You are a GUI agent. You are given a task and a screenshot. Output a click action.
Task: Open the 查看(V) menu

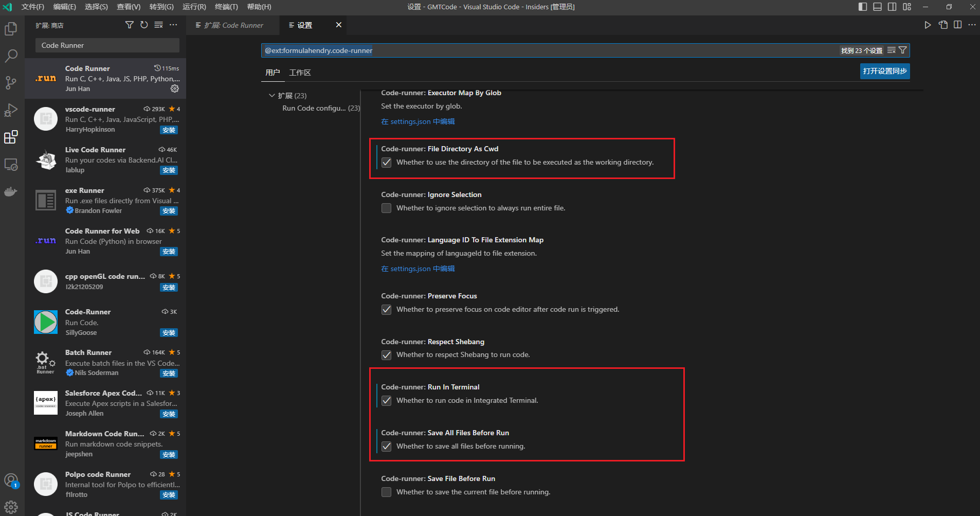tap(129, 7)
